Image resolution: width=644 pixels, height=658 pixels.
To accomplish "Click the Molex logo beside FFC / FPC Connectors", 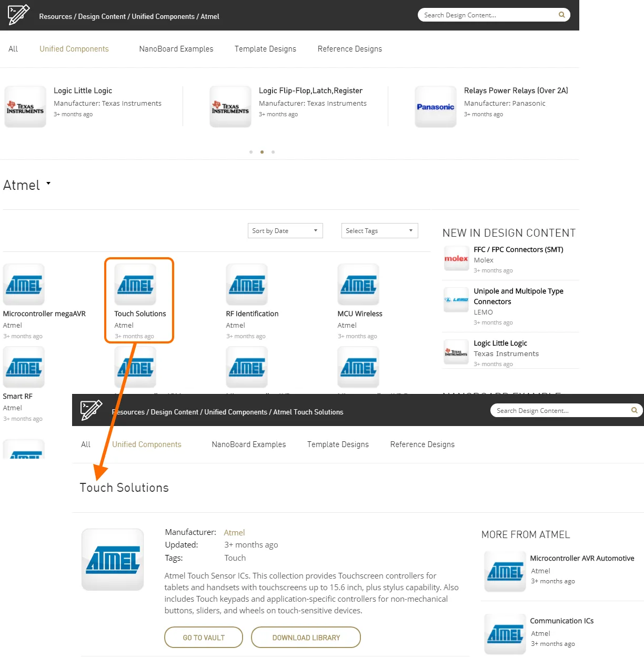I will (x=456, y=258).
